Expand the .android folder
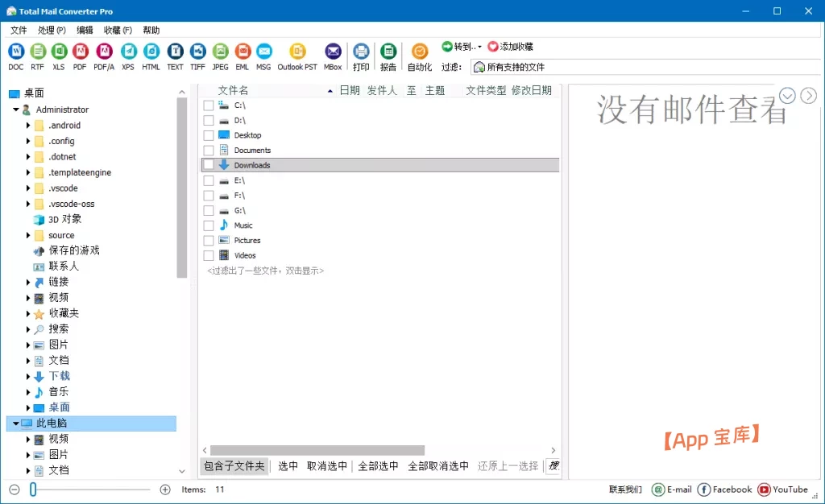Image resolution: width=825 pixels, height=504 pixels. (28, 126)
